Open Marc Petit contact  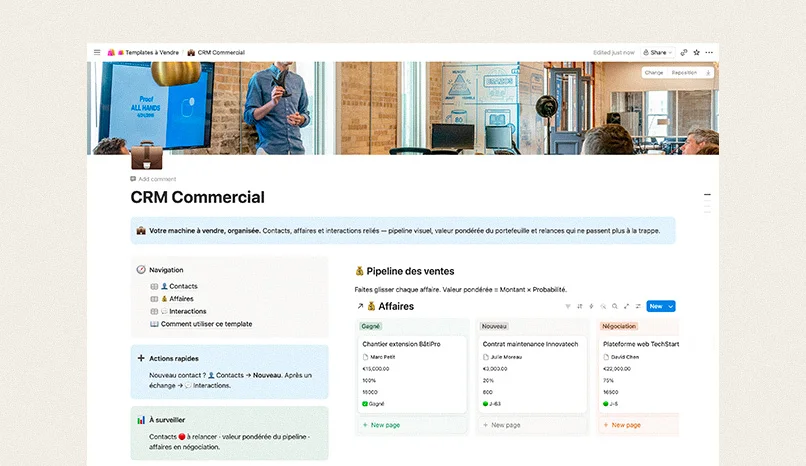(x=379, y=357)
